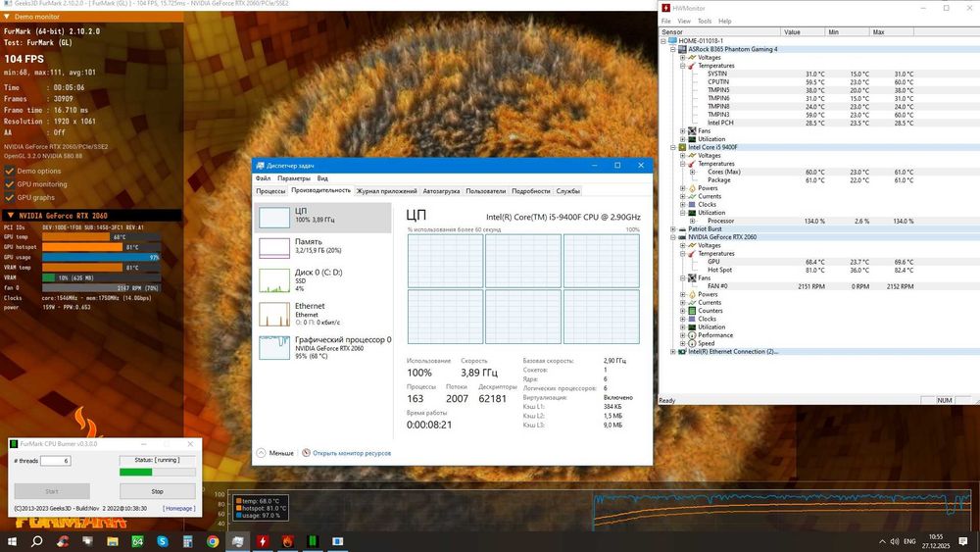
Task: Open Calculator from the taskbar
Action: (x=187, y=541)
